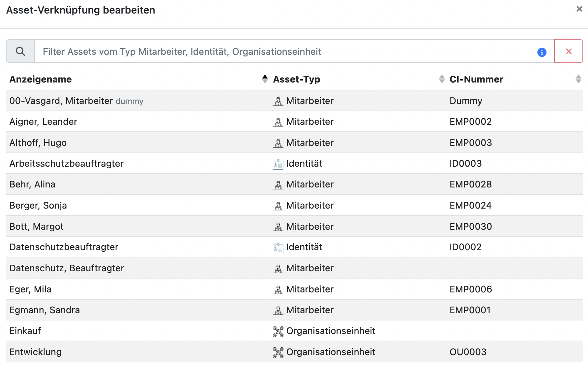Image resolution: width=588 pixels, height=367 pixels.
Task: Click CI number EMP0003
Action: coord(471,143)
